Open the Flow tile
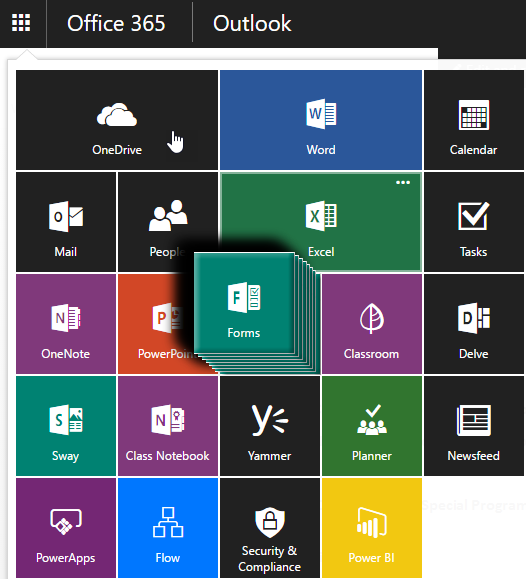The height and width of the screenshot is (579, 526). (x=168, y=528)
